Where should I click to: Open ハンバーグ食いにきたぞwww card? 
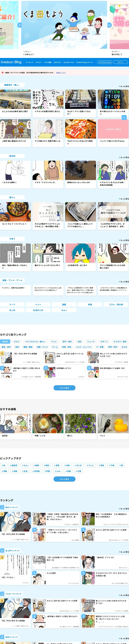pos(113,133)
